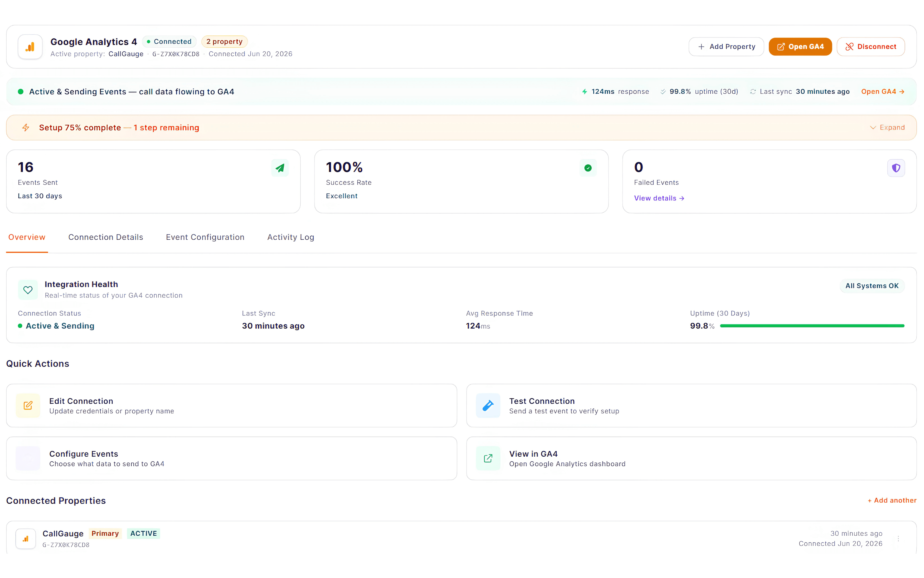924x578 pixels.
Task: Click the pencil edit icon on Edit Connection card
Action: (28, 405)
